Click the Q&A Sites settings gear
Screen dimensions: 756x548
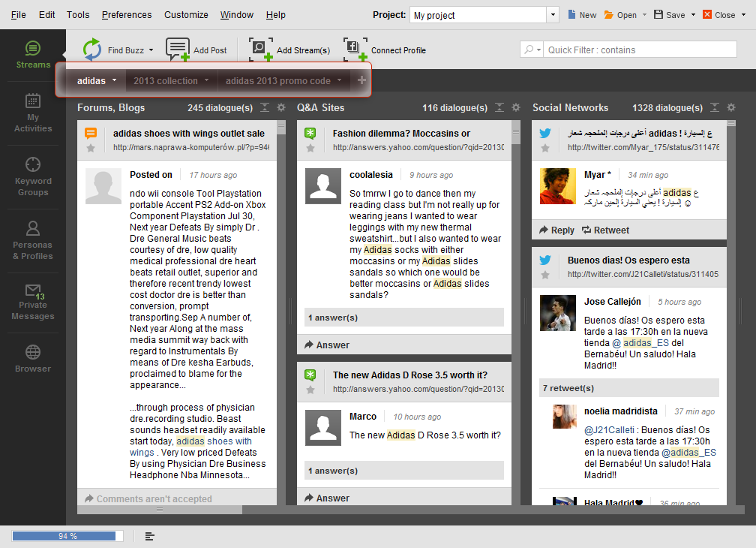(516, 107)
